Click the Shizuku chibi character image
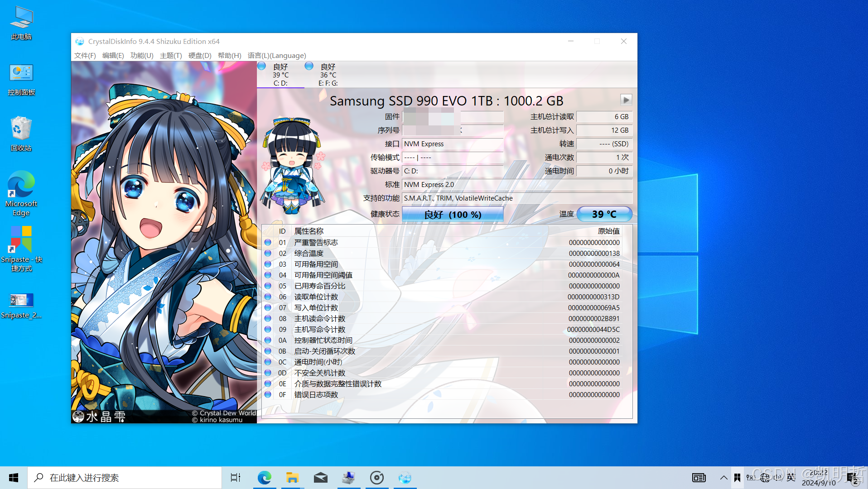This screenshot has height=489, width=868. click(293, 165)
